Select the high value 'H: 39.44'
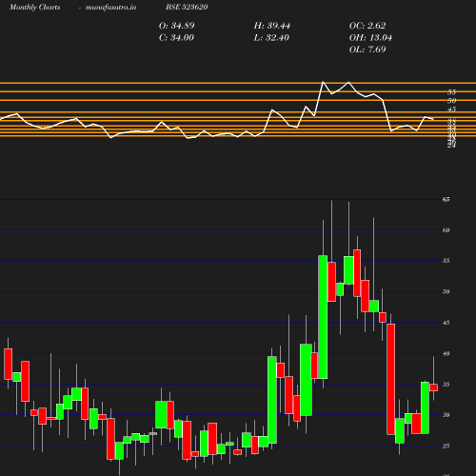 coord(272,26)
